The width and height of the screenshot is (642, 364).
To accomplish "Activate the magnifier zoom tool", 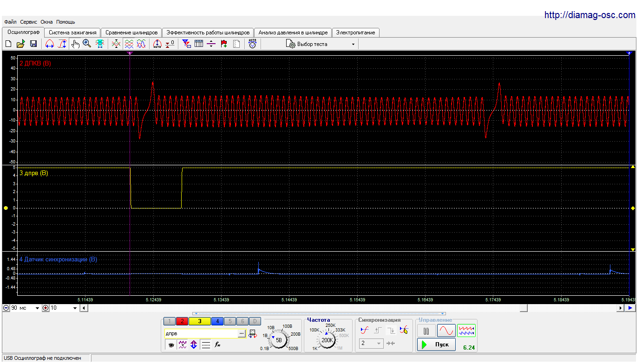I will pos(87,44).
